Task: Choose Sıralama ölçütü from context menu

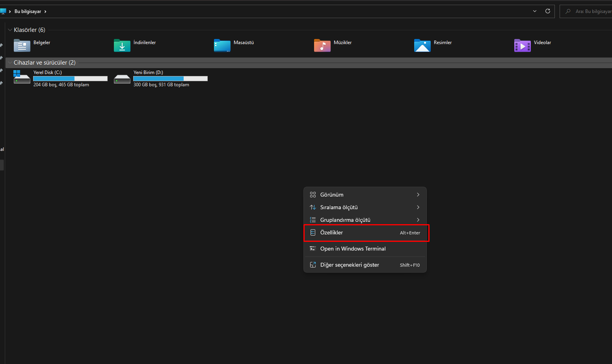Action: 365,207
